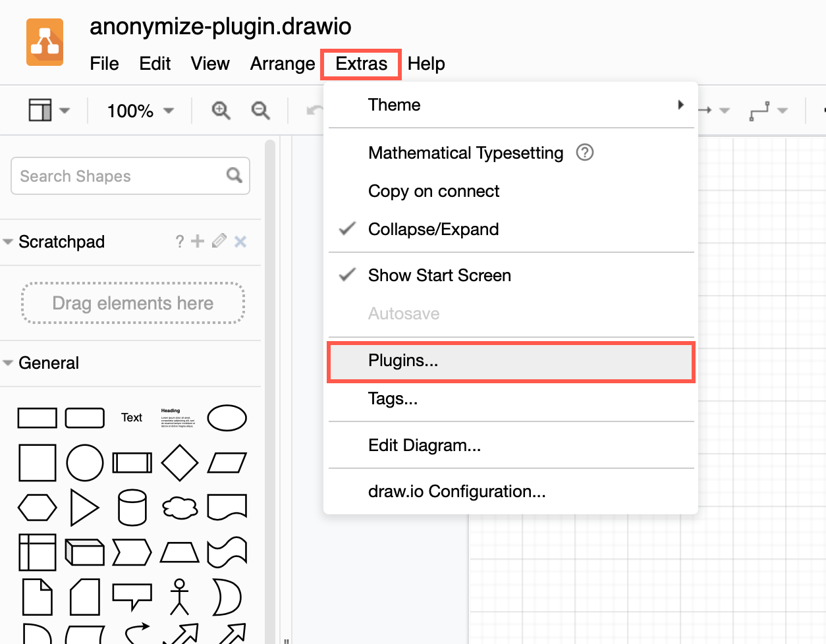Select the rectangle shape in General shapes
826x644 pixels.
(x=38, y=417)
